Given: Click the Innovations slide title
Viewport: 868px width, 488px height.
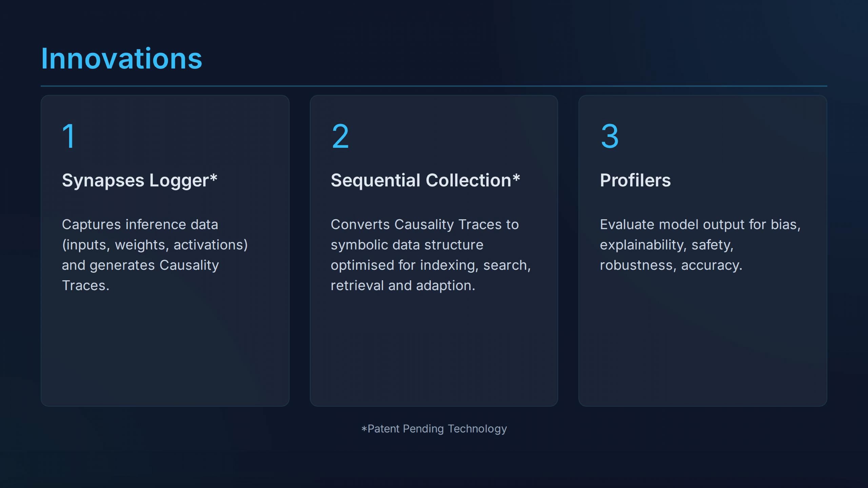Looking at the screenshot, I should 121,59.
